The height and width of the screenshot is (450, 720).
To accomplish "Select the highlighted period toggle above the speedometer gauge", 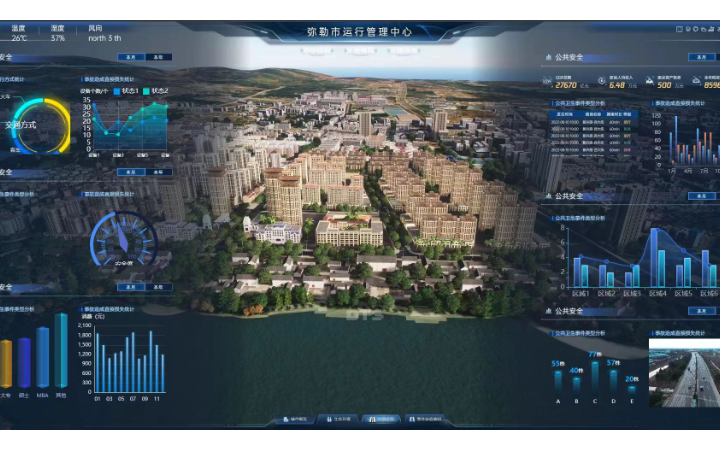I will pos(131,172).
